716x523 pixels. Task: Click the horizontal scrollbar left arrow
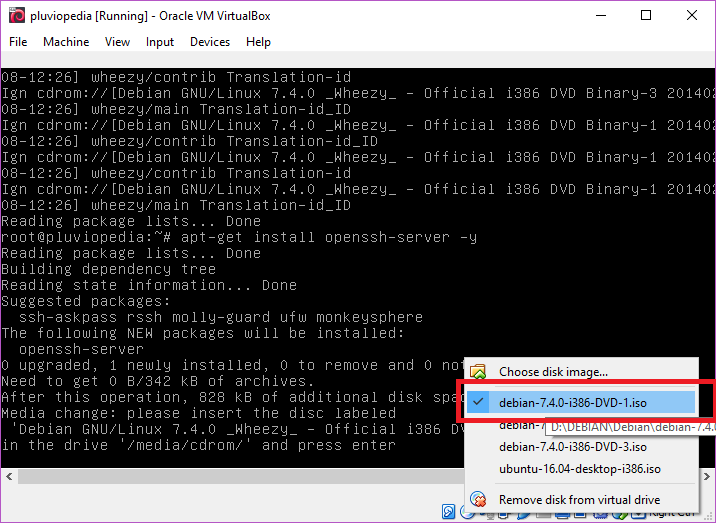[9, 476]
